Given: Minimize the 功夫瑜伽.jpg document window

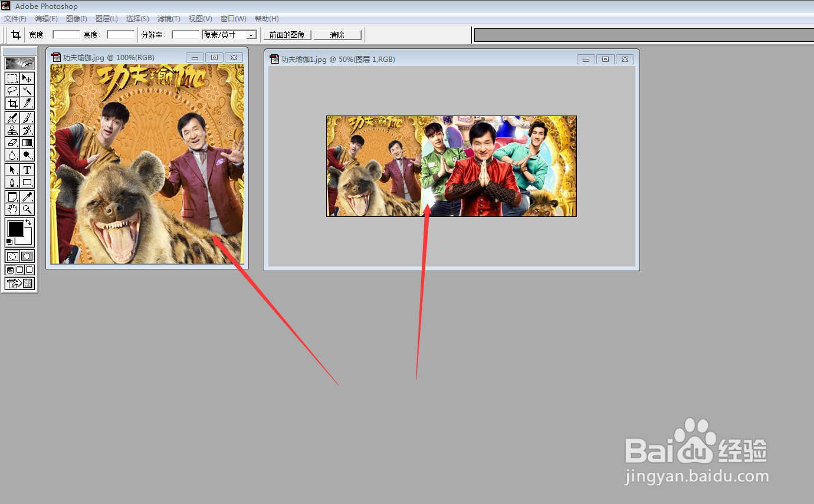Looking at the screenshot, I should (x=195, y=58).
